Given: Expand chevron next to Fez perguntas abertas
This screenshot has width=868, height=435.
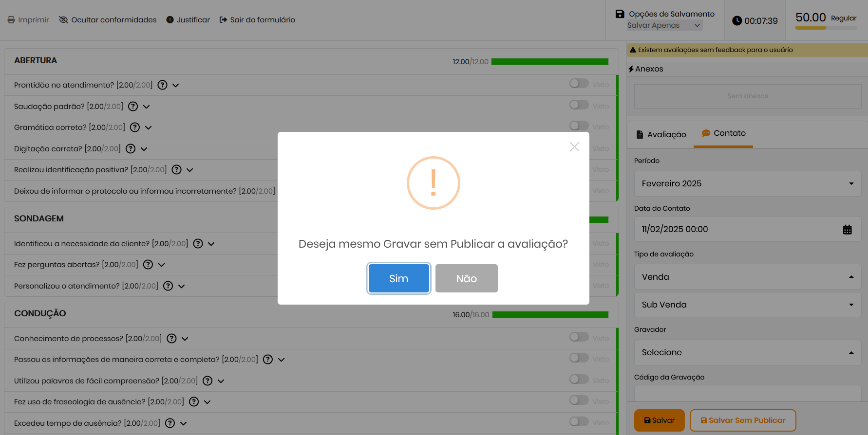Looking at the screenshot, I should pyautogui.click(x=162, y=265).
